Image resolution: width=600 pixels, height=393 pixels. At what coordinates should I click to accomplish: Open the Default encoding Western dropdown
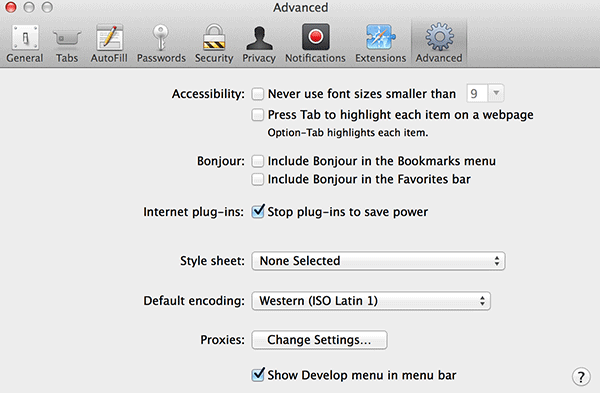click(x=371, y=301)
